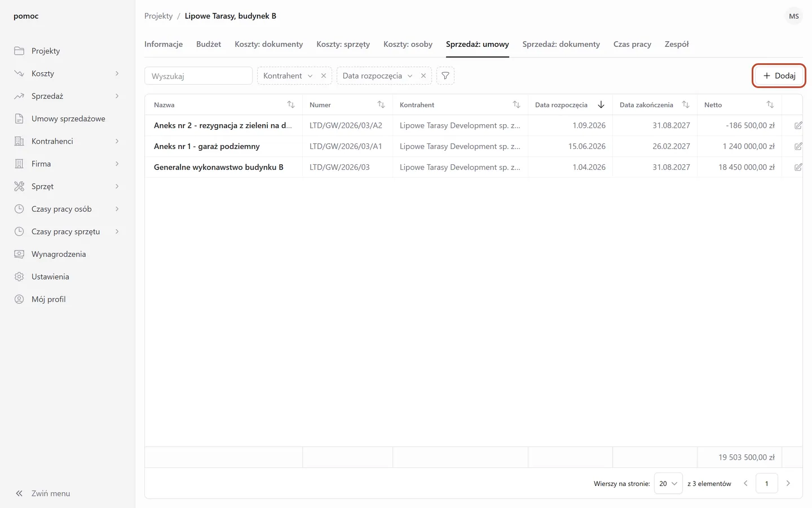Click the Dodaj button
The width and height of the screenshot is (812, 508).
click(x=779, y=76)
